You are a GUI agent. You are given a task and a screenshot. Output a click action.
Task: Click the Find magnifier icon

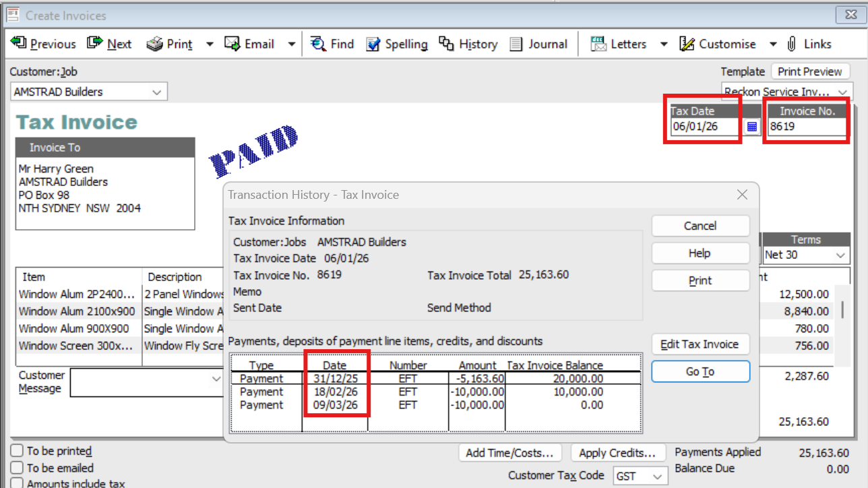tap(318, 44)
